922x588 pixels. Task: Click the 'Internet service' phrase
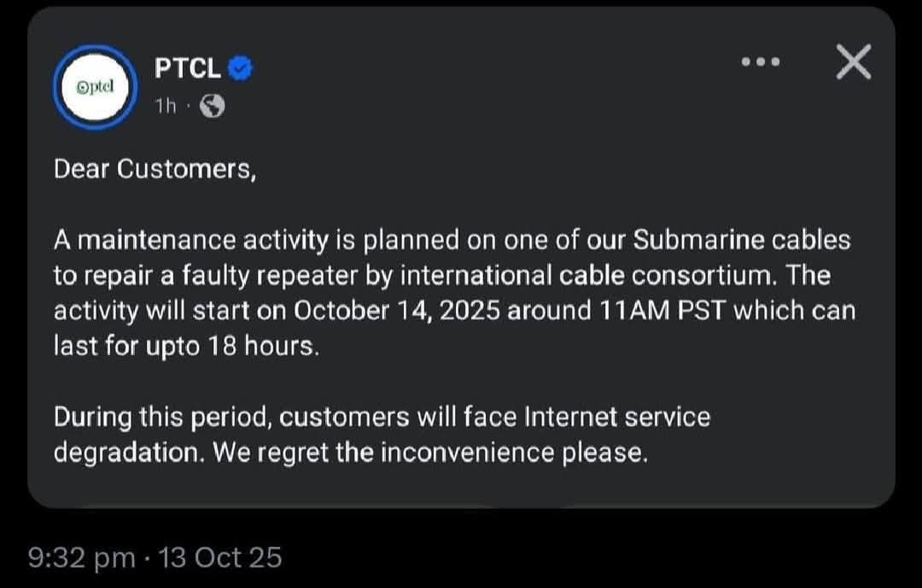click(x=616, y=417)
